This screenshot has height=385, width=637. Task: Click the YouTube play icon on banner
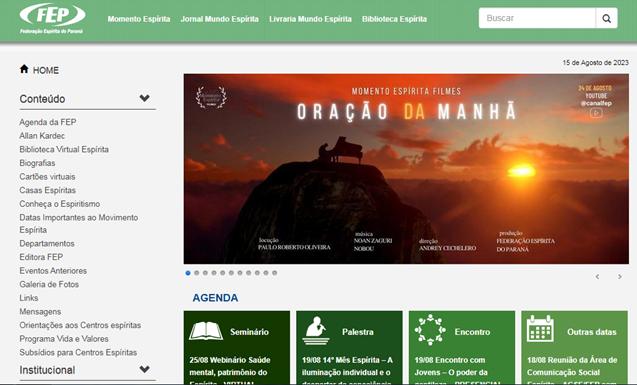(596, 113)
